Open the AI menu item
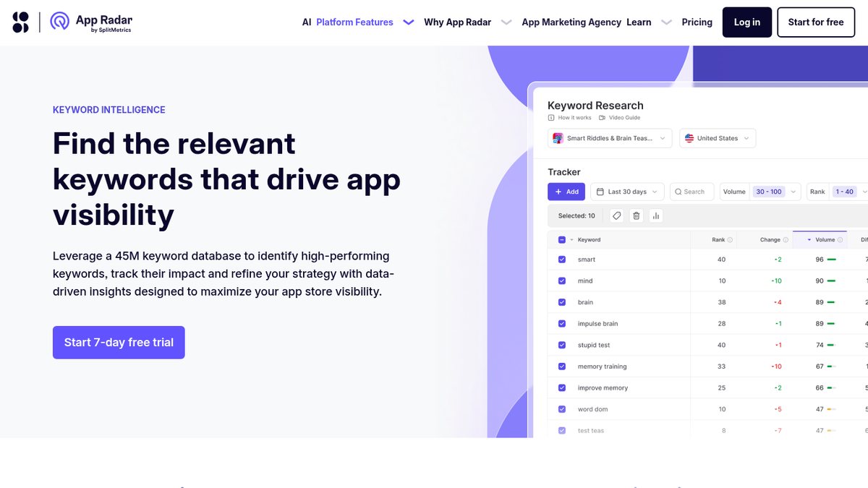This screenshot has height=488, width=868. (307, 22)
